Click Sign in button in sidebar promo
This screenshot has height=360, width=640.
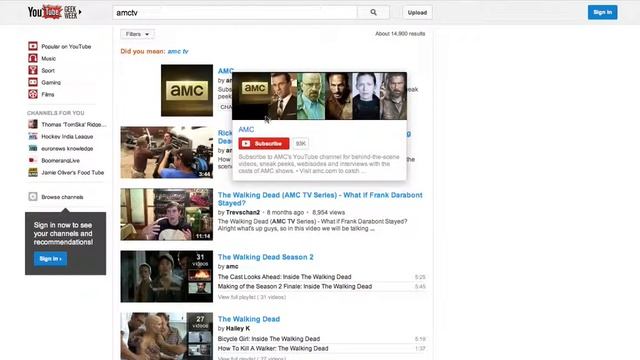click(x=50, y=259)
